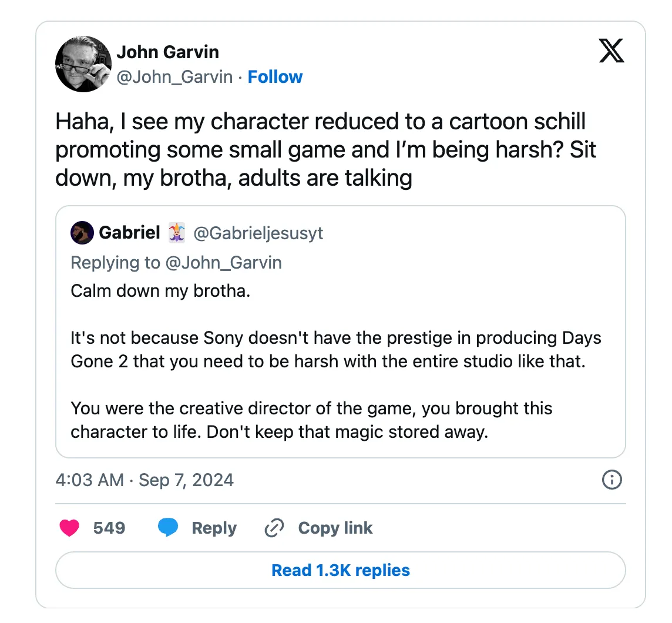The image size is (672, 623).
Task: Open Gabriel's name in quoted tweet
Action: click(129, 233)
